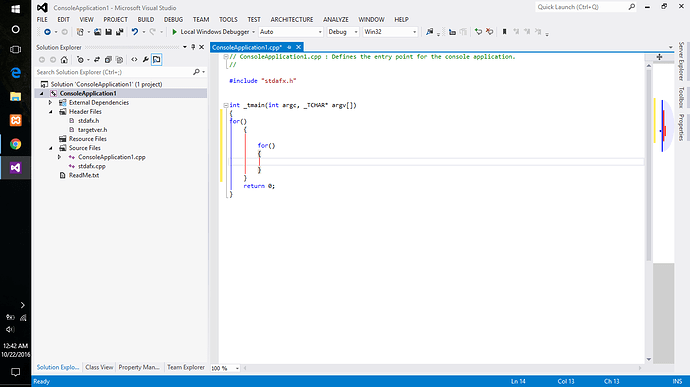The image size is (690, 387).
Task: Click the Undo toolbar icon
Action: 135,32
